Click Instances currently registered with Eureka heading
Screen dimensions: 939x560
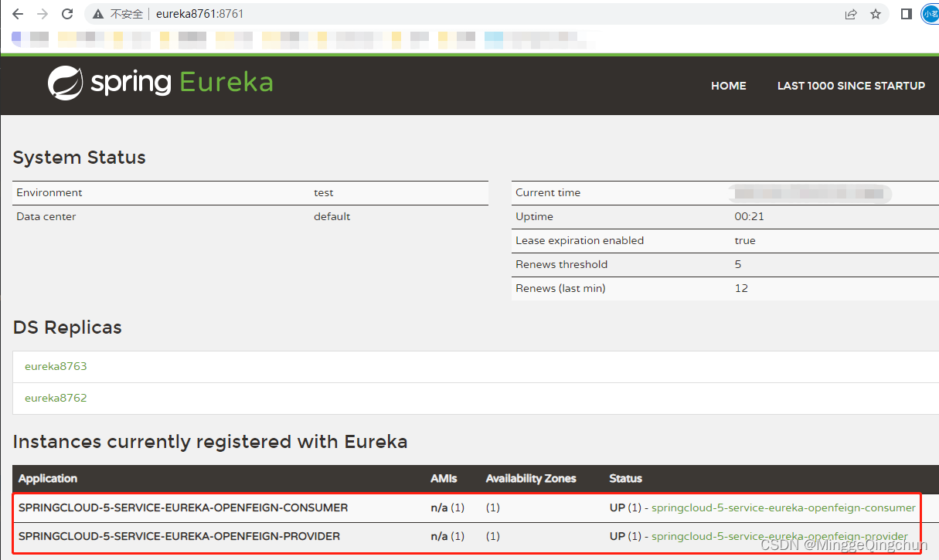point(210,442)
